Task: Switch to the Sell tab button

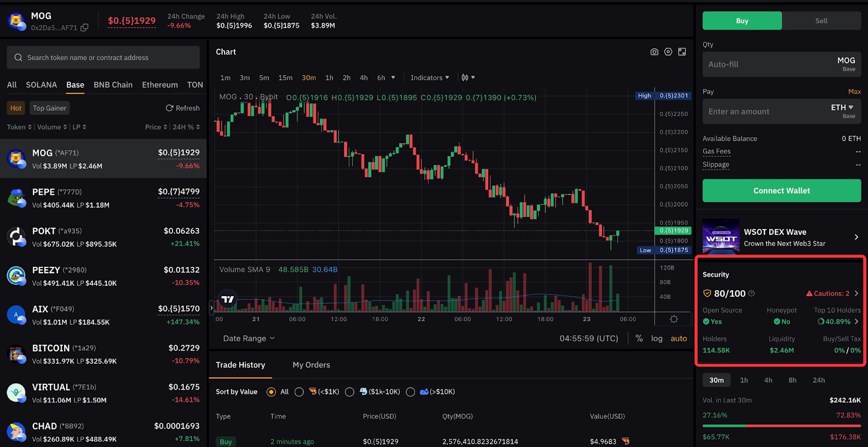Action: point(821,21)
